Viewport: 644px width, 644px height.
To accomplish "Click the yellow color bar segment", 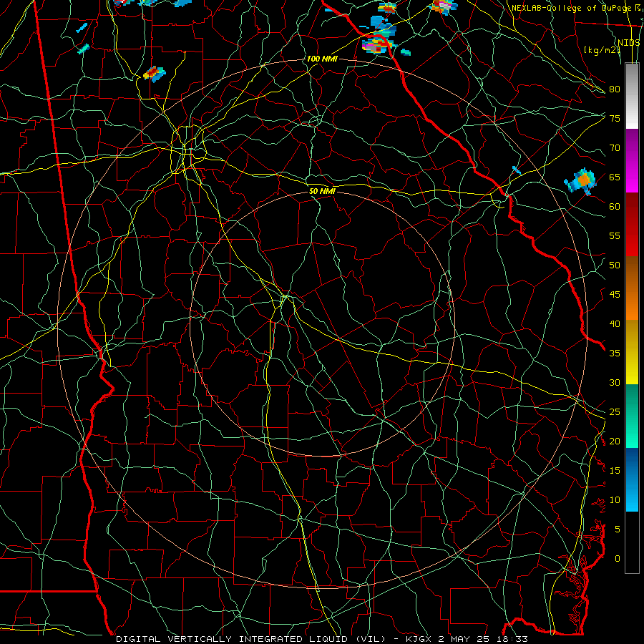I will 632,352.
